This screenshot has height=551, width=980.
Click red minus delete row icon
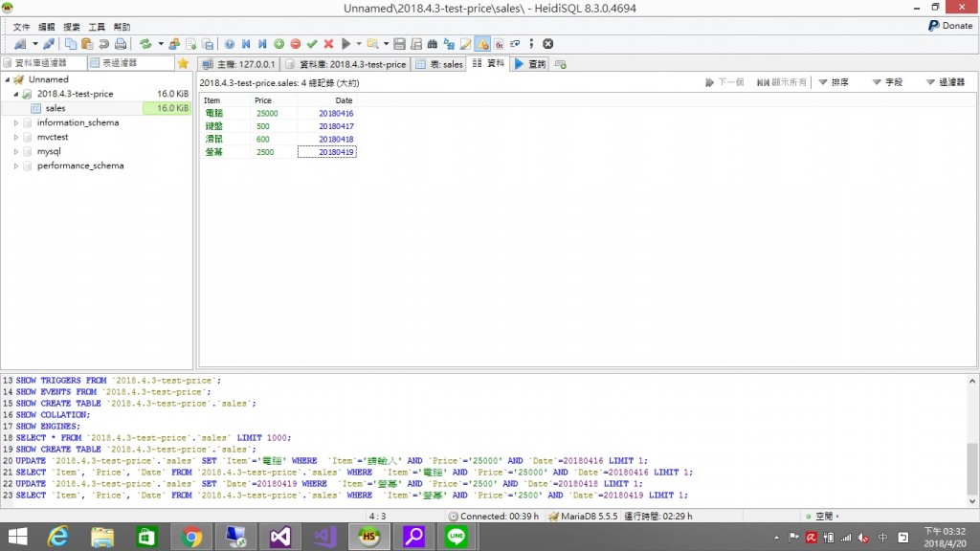click(295, 44)
